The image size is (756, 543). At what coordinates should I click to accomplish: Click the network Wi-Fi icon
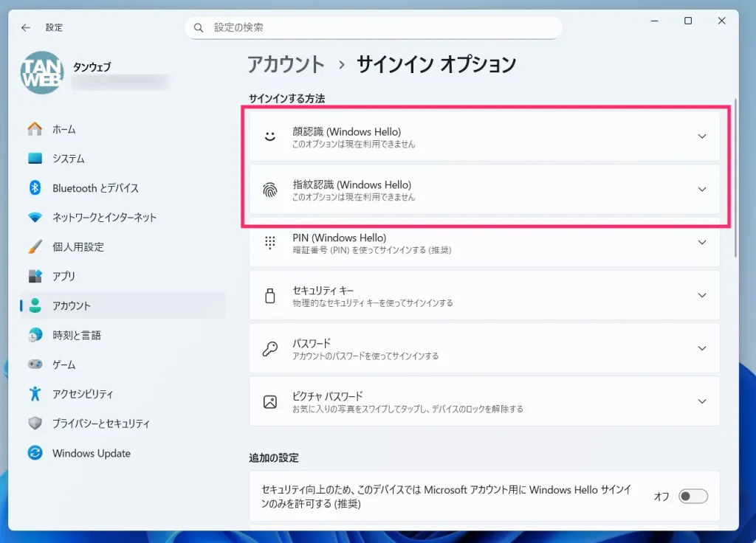(x=35, y=218)
